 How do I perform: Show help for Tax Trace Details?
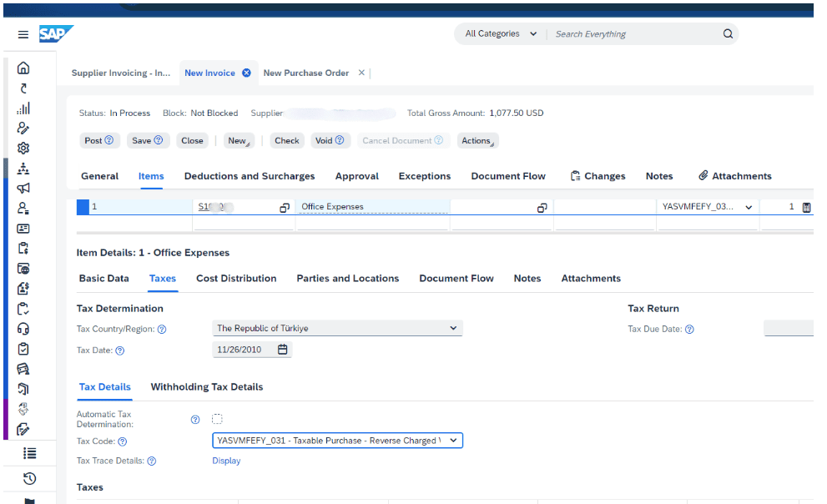[x=151, y=461]
